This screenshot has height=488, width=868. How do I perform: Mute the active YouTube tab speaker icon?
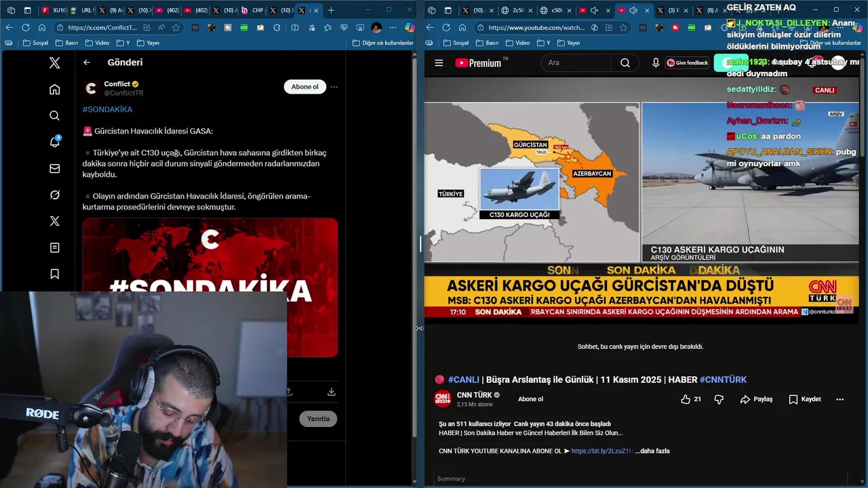(x=633, y=10)
